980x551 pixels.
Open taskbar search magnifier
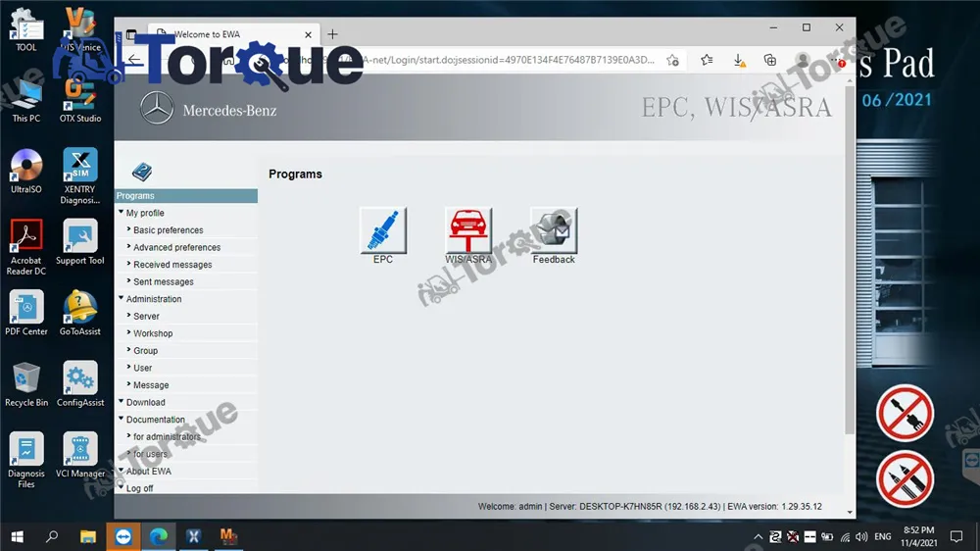tap(53, 536)
